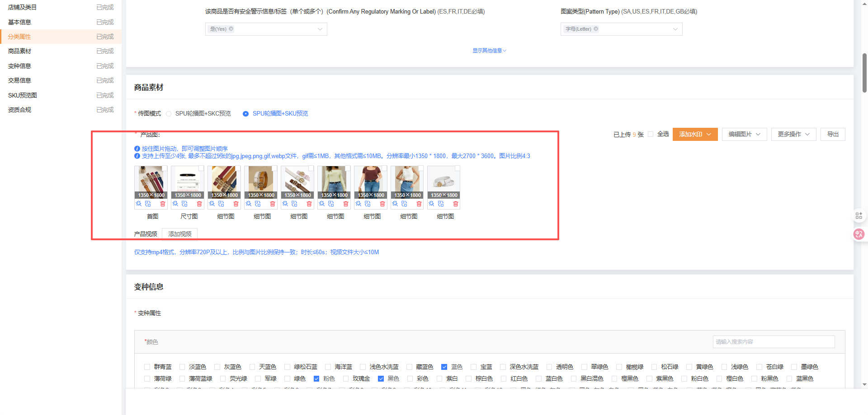The height and width of the screenshot is (415, 868).
Task: Delete the 首图 main product image
Action: click(163, 204)
